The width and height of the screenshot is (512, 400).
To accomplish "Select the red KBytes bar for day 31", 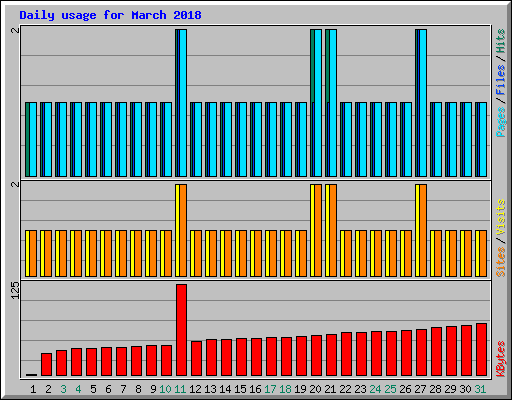I will click(481, 349).
